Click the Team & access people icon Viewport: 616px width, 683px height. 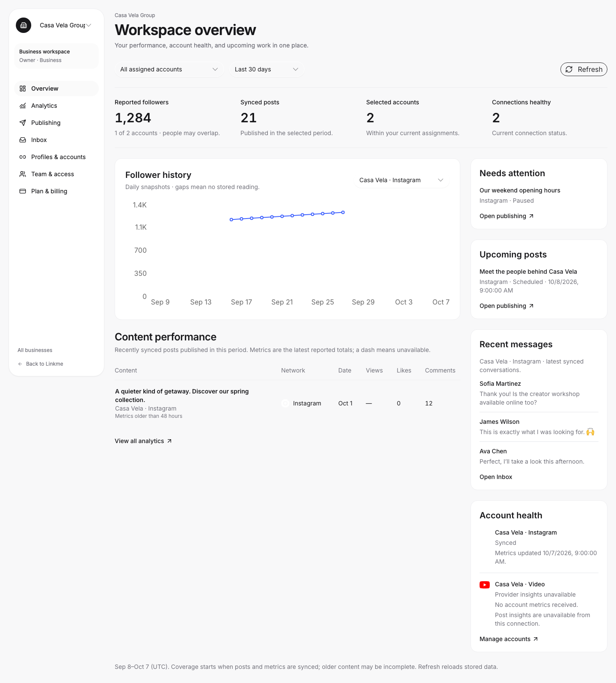23,174
